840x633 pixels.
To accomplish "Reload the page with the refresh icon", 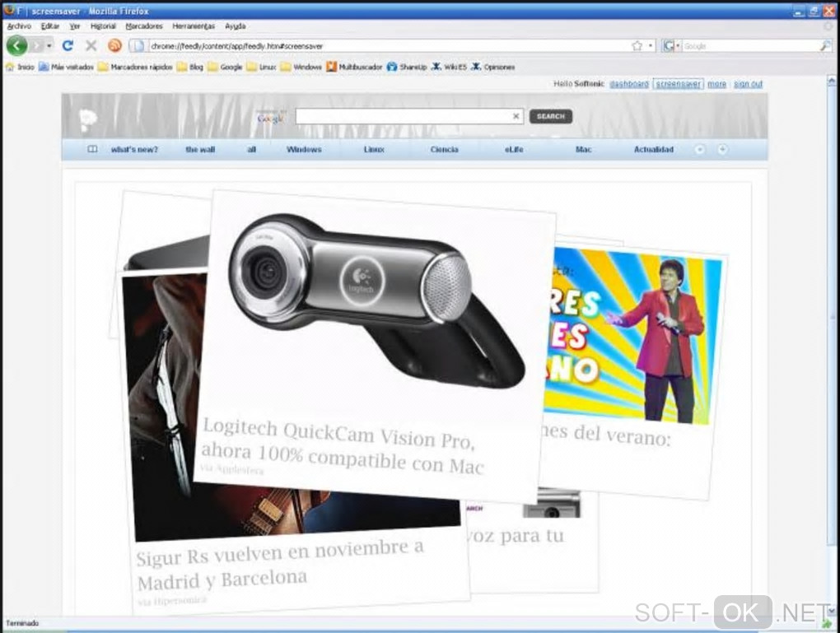I will click(x=68, y=45).
